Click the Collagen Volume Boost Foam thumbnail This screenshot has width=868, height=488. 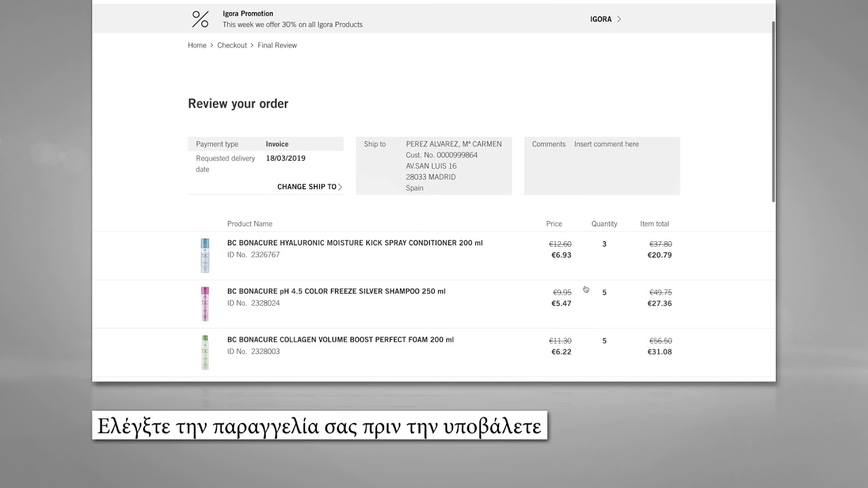[x=205, y=352]
